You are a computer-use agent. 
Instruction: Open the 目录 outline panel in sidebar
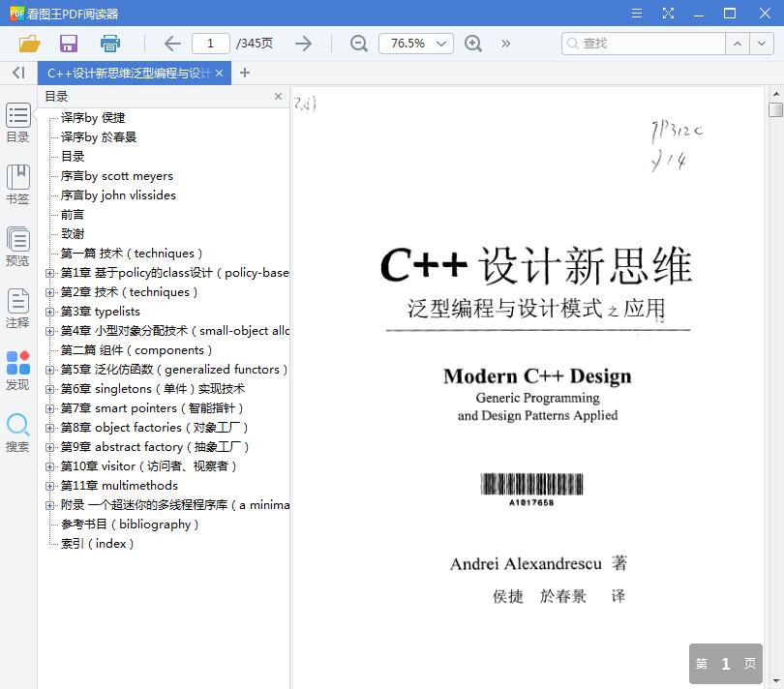tap(18, 123)
